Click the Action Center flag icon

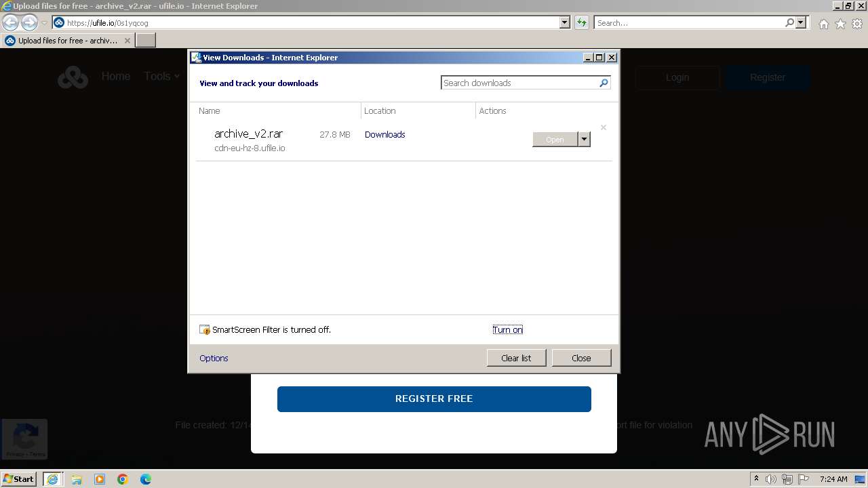click(804, 479)
